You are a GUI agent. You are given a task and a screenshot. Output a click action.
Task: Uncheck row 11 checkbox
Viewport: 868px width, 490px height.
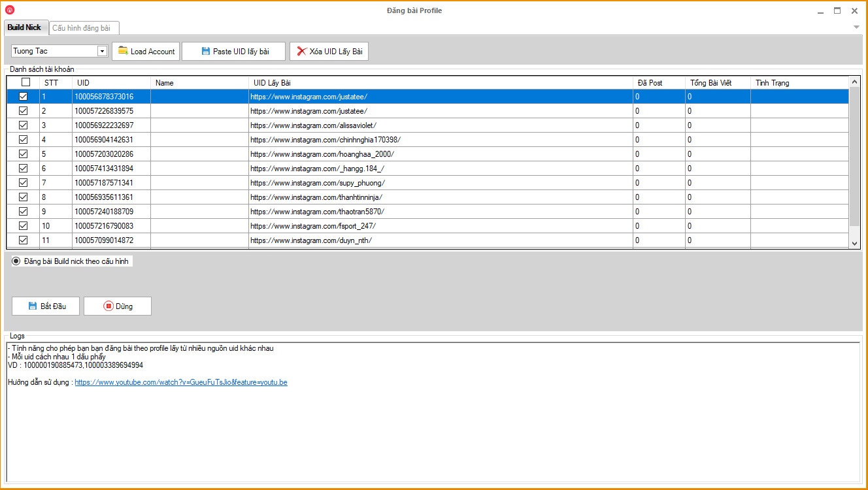24,240
